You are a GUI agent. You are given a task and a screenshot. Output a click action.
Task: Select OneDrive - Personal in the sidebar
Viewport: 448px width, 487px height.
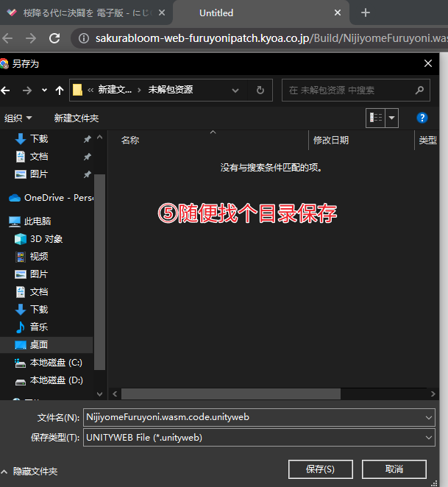[51, 198]
